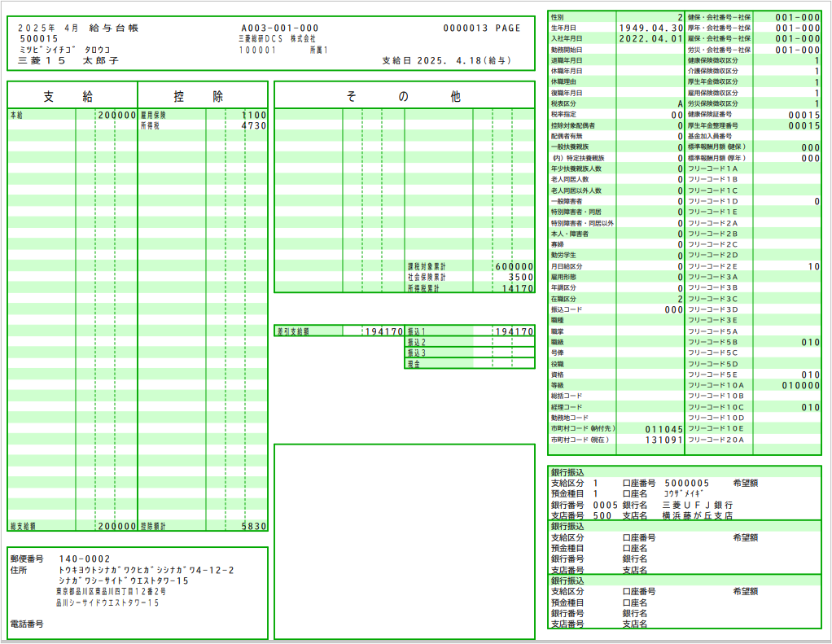
Task: Click the hire date 2022.04.01
Action: [x=651, y=39]
